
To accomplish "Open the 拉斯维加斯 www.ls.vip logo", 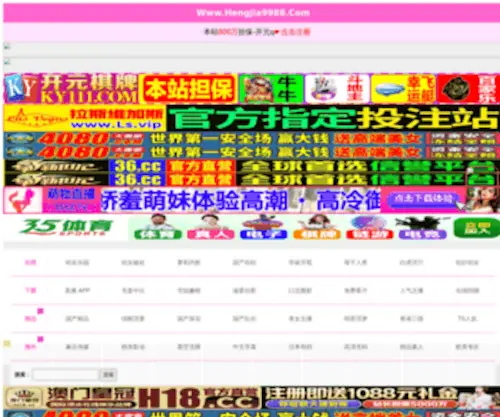I will pos(85,118).
